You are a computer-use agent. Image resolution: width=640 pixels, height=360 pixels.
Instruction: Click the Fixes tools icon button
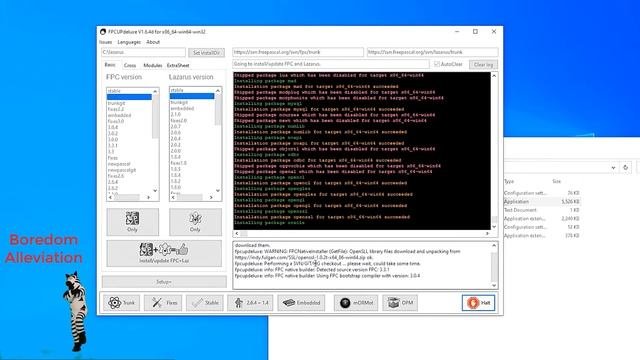pos(163,303)
